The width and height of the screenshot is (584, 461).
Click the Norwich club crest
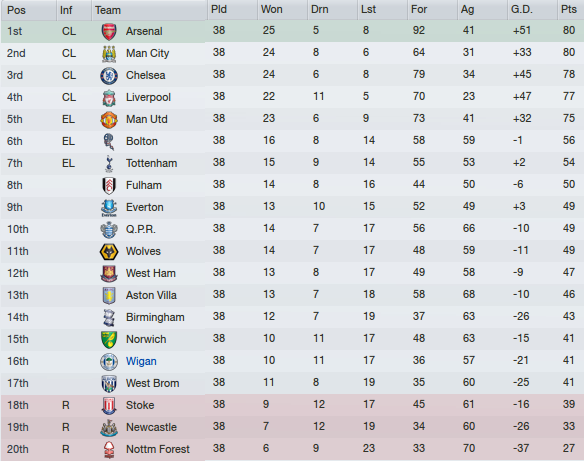(109, 339)
